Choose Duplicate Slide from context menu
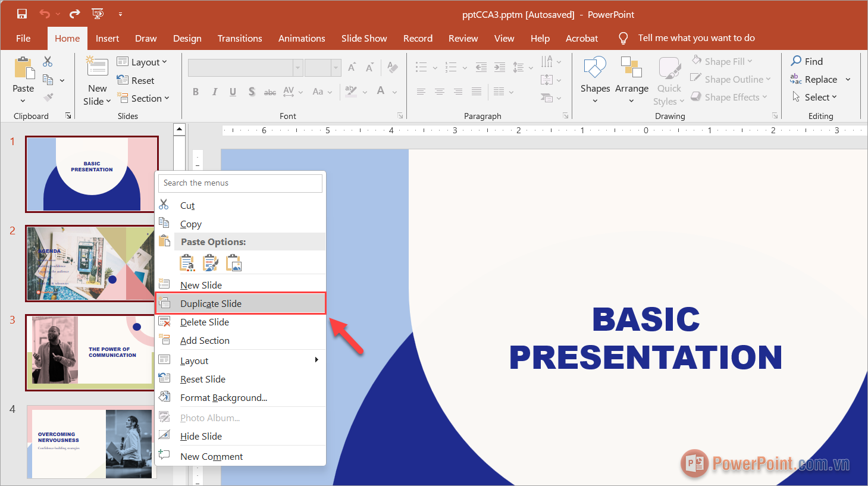The image size is (868, 486). (240, 303)
